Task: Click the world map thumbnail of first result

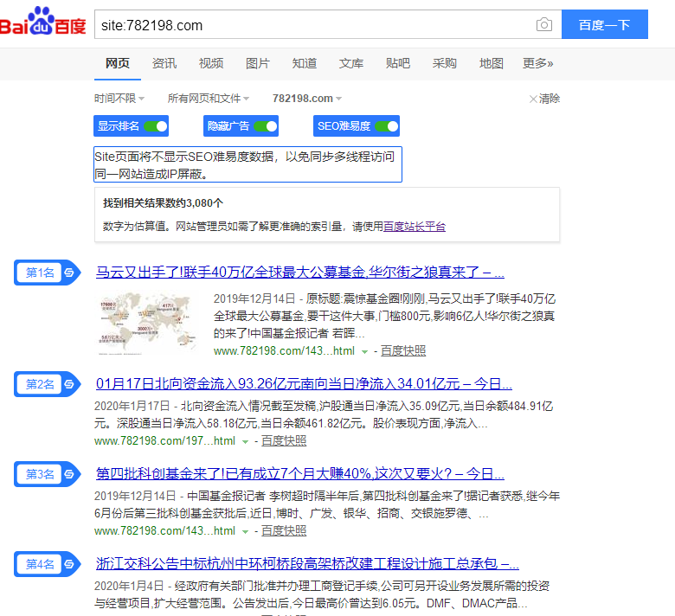Action: [147, 324]
